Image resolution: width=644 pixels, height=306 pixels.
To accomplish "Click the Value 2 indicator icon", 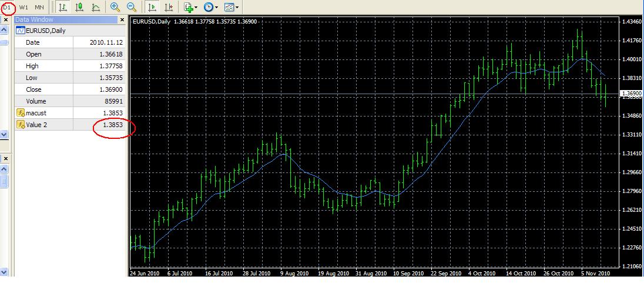I will [x=20, y=124].
